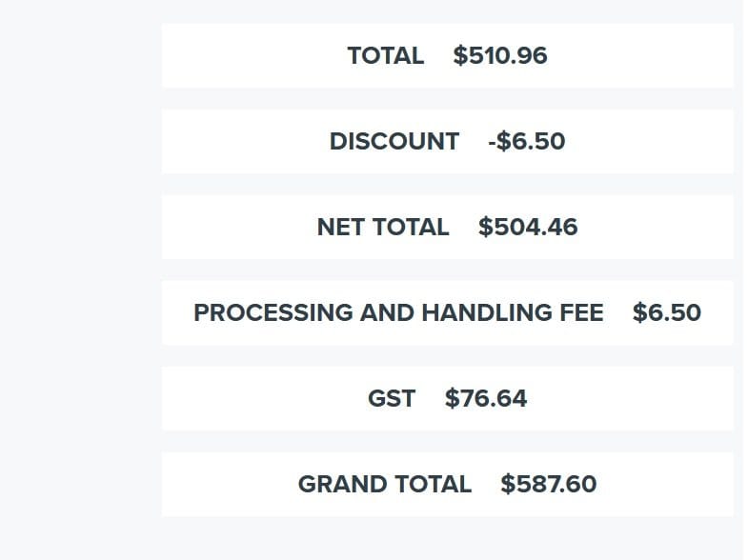Select the $504.46 net total amount

tap(528, 227)
